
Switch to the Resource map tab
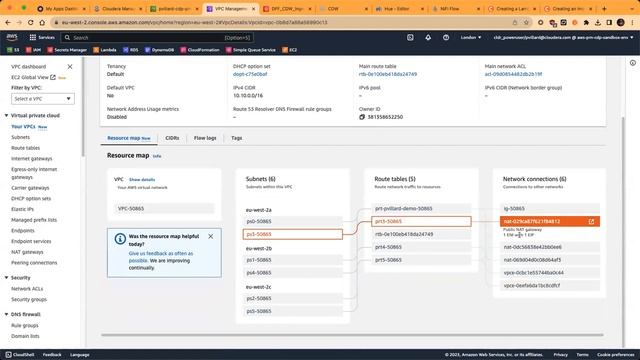(129, 138)
